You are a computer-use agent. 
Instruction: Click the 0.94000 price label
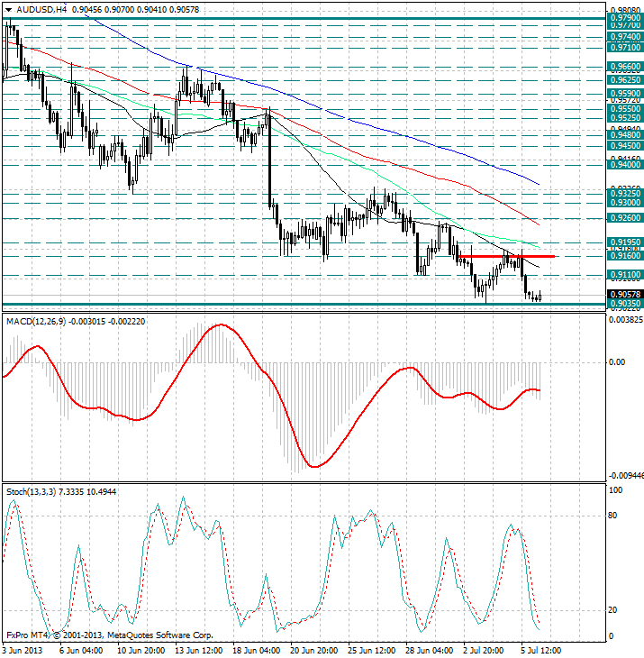(x=625, y=165)
